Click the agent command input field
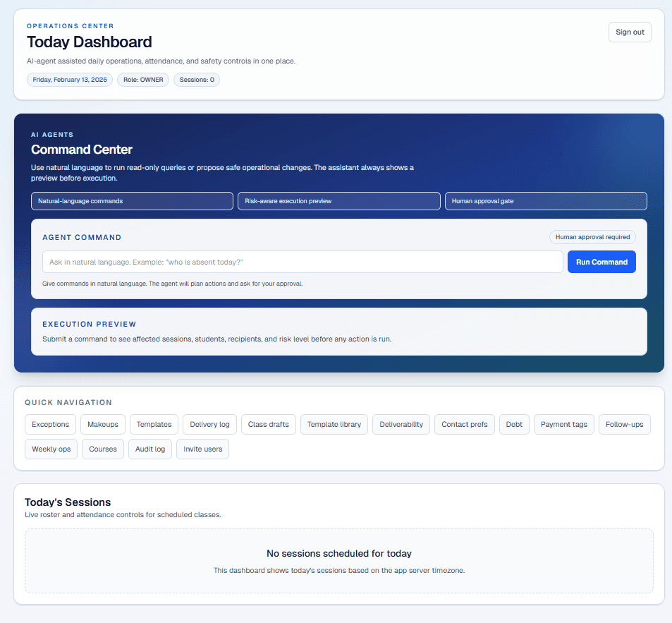Image resolution: width=672 pixels, height=623 pixels. coord(303,262)
